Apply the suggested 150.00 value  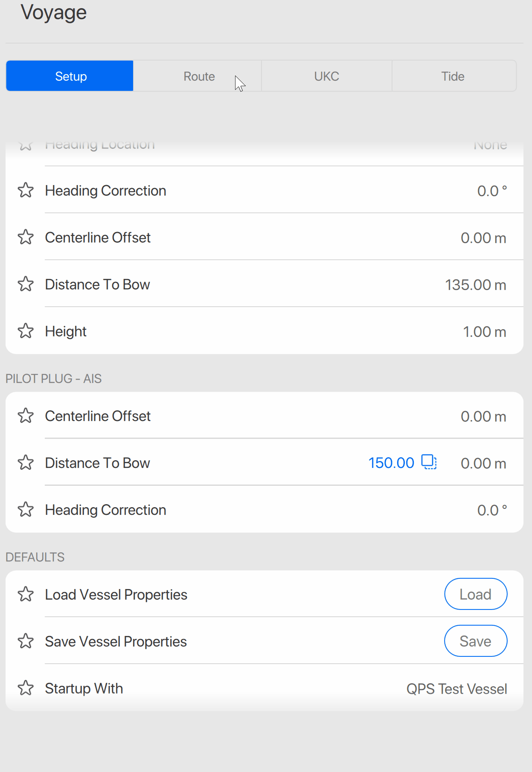[391, 463]
